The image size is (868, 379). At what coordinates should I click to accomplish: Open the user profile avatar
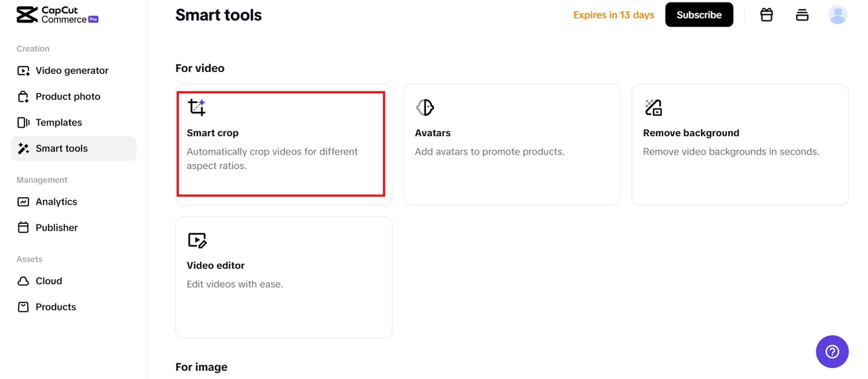(837, 14)
